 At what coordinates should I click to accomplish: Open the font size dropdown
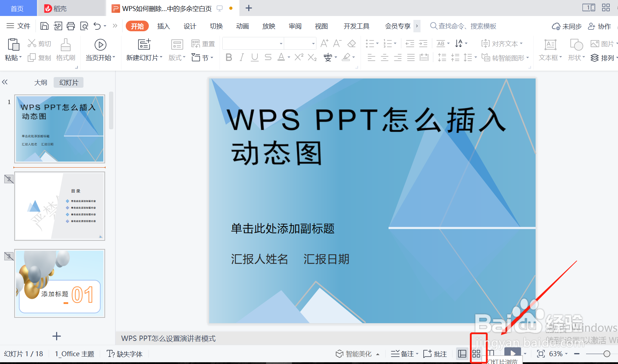point(313,44)
